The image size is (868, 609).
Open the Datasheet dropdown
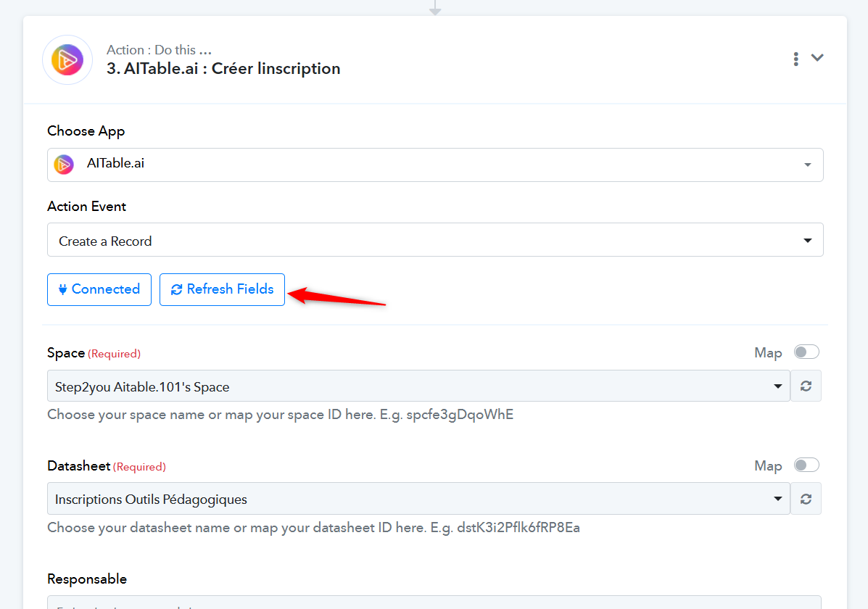pos(418,499)
